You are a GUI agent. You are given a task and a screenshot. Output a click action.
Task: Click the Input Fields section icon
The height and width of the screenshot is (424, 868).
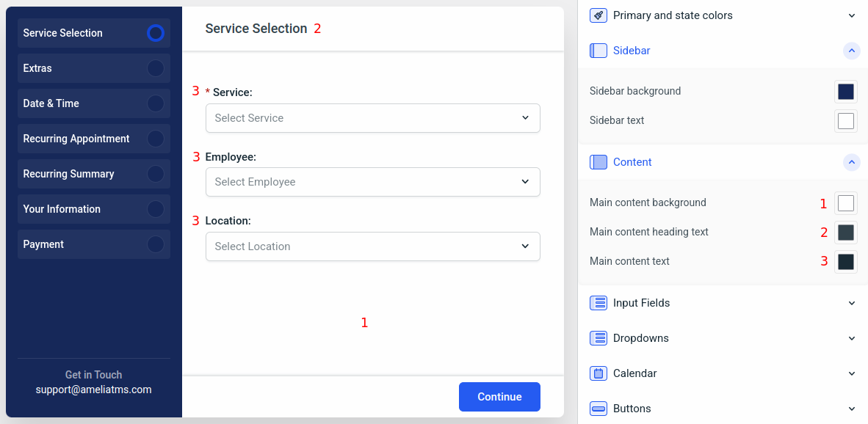(598, 303)
